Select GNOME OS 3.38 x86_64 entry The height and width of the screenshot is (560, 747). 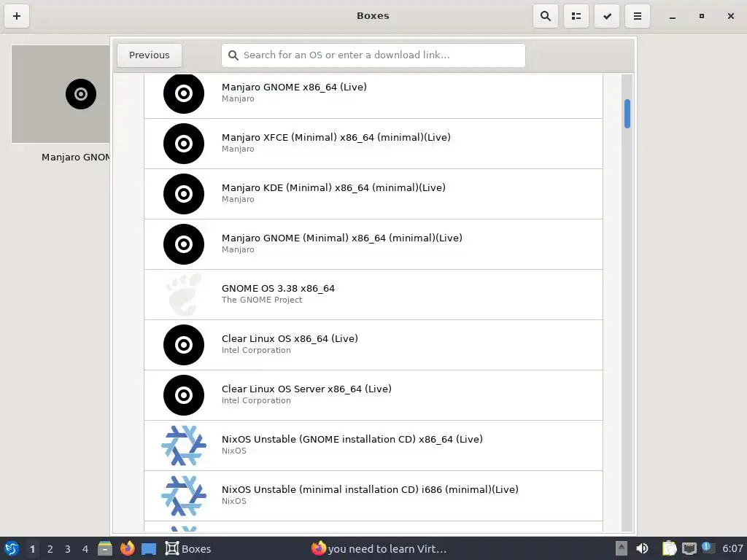373,295
